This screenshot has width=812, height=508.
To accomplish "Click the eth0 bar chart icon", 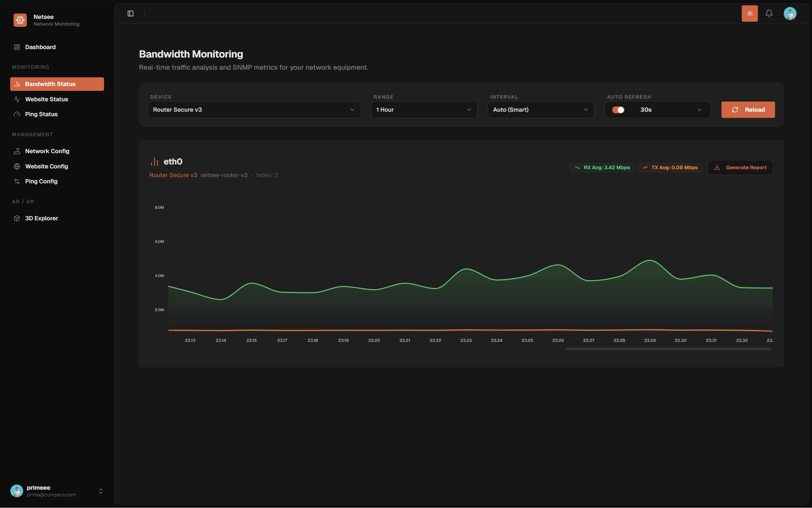I will point(155,162).
